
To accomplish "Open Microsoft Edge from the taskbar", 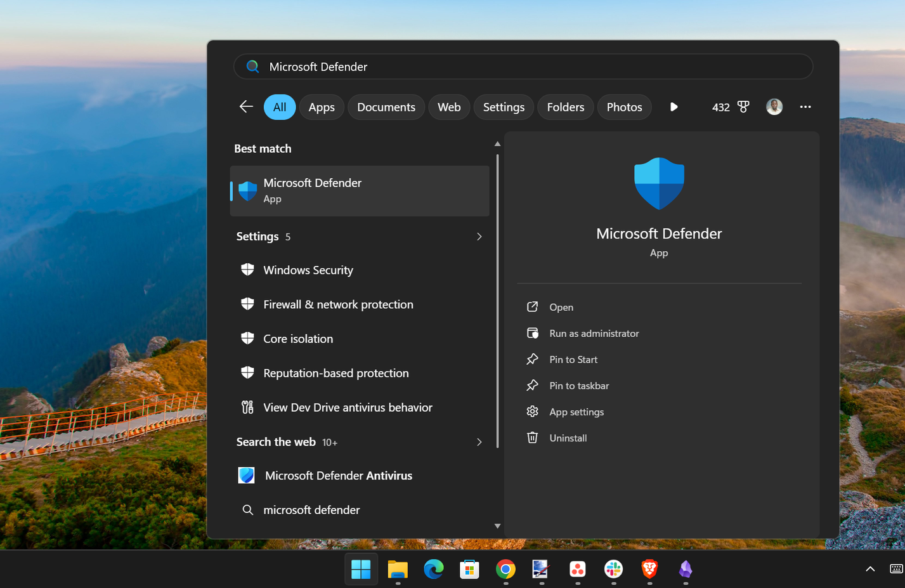I will tap(434, 570).
